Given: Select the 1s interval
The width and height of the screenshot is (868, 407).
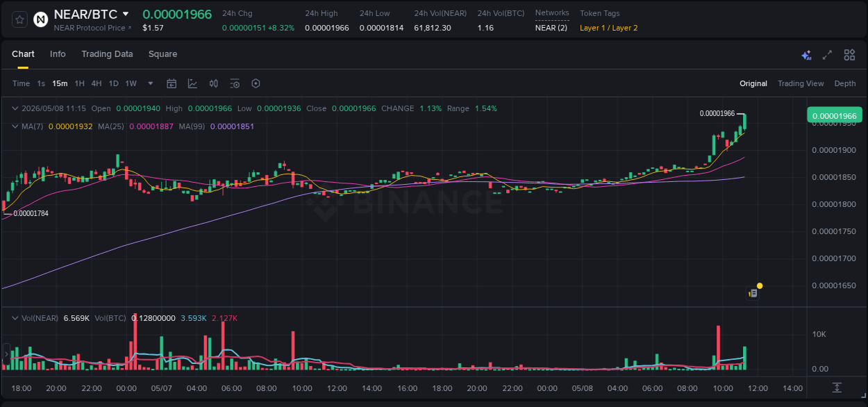Looking at the screenshot, I should click(x=41, y=83).
